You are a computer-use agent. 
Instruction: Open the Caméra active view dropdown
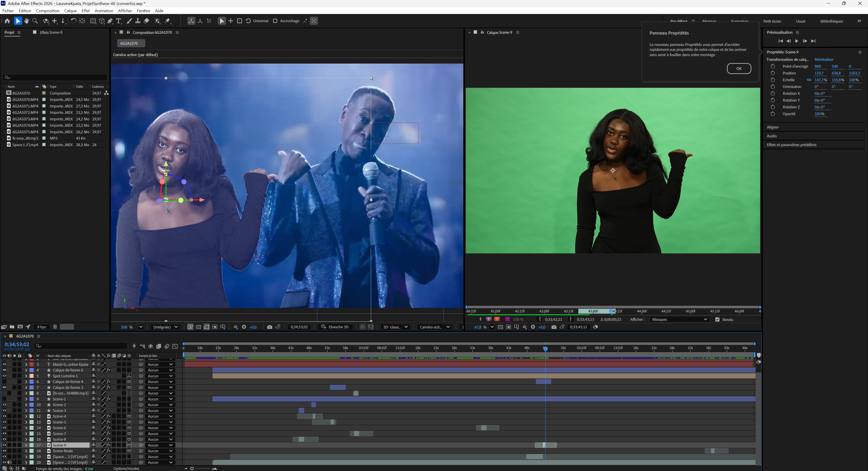(435, 327)
